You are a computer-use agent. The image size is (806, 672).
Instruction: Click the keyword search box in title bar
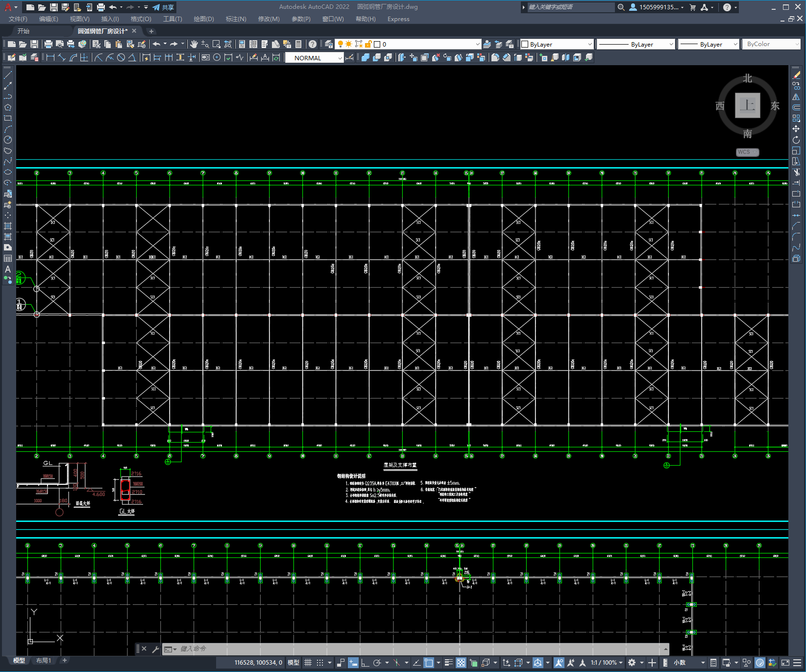[x=570, y=7]
